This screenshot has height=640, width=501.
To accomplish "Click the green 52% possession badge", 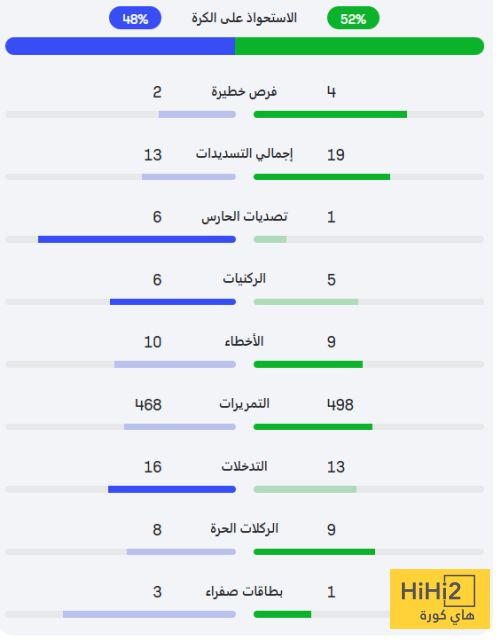I will pyautogui.click(x=353, y=18).
